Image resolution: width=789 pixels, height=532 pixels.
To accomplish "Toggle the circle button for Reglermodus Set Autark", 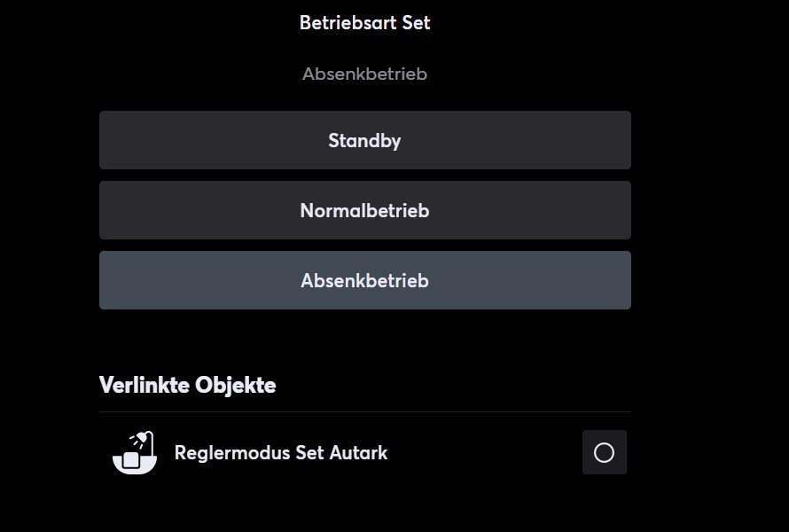I will (x=604, y=452).
